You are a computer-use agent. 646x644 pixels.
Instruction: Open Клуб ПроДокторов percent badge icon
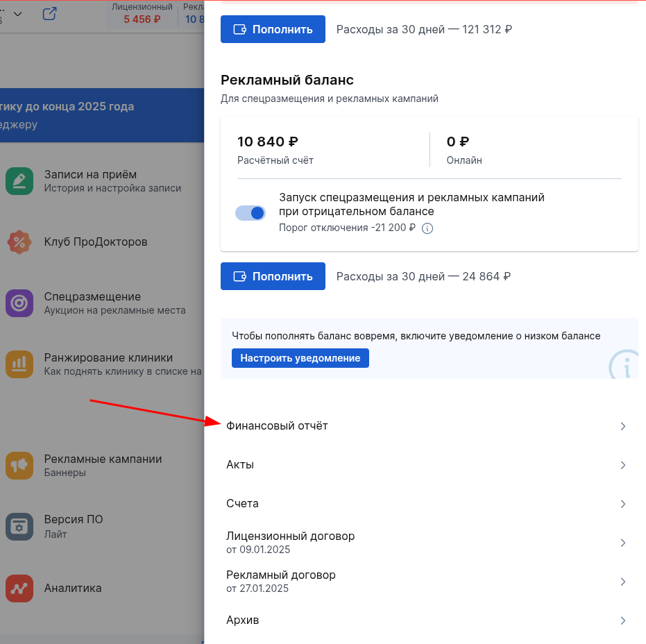coord(19,242)
